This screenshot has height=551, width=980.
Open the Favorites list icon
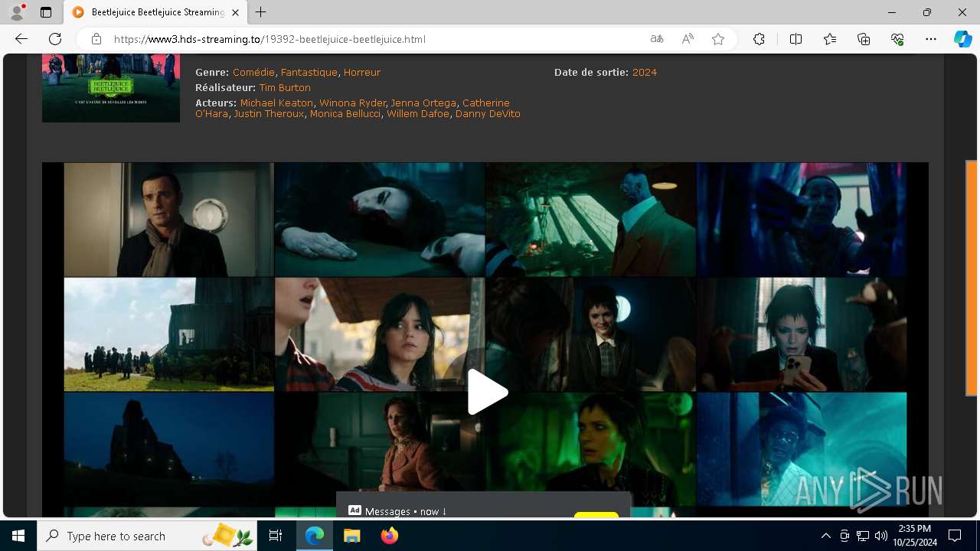[830, 39]
